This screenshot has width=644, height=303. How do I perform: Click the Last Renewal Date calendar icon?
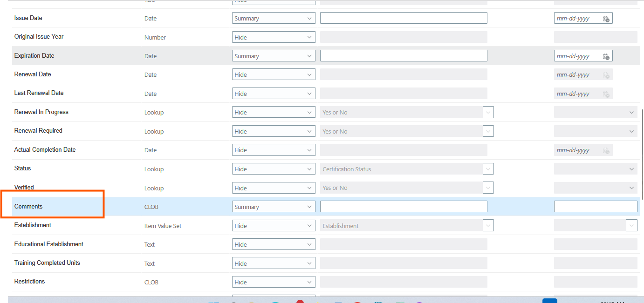point(606,94)
